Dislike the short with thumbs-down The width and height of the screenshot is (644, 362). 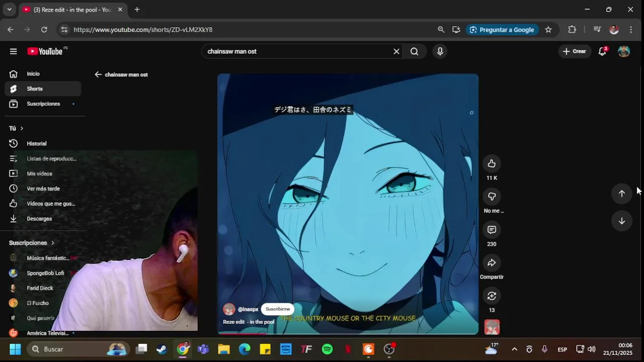coord(492,197)
